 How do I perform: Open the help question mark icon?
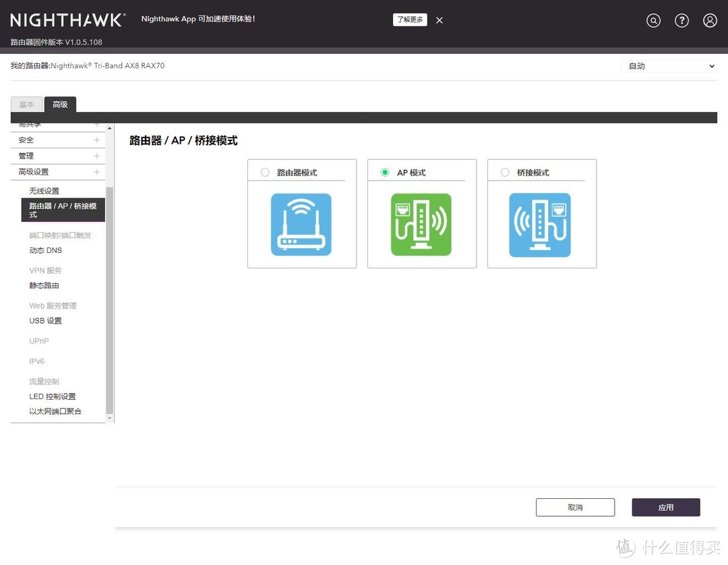pos(681,21)
